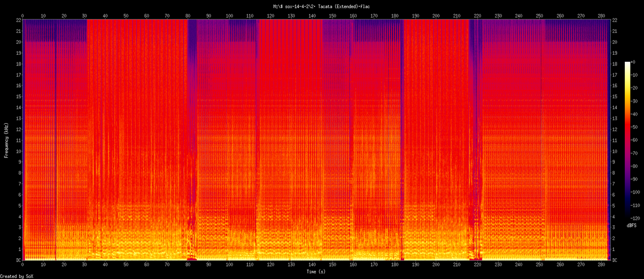
Task: Click the '-90' value on the dBFS scale
Action: pyautogui.click(x=634, y=180)
